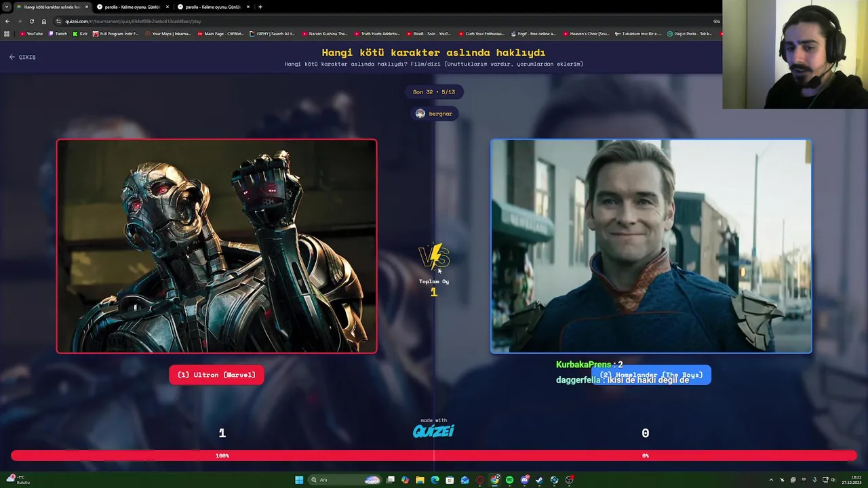The image size is (868, 488).
Task: Open the bergnar creator profile chip
Action: pos(434,113)
